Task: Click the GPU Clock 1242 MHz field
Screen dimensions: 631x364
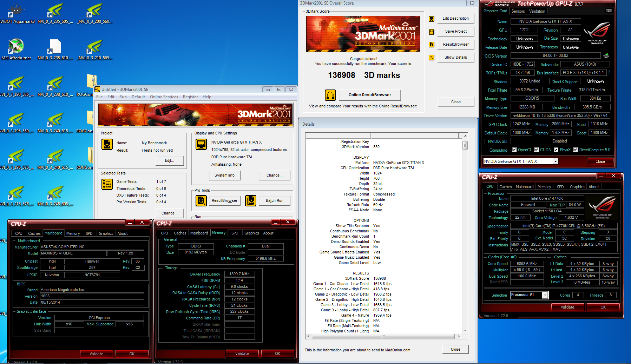Action: pyautogui.click(x=521, y=124)
